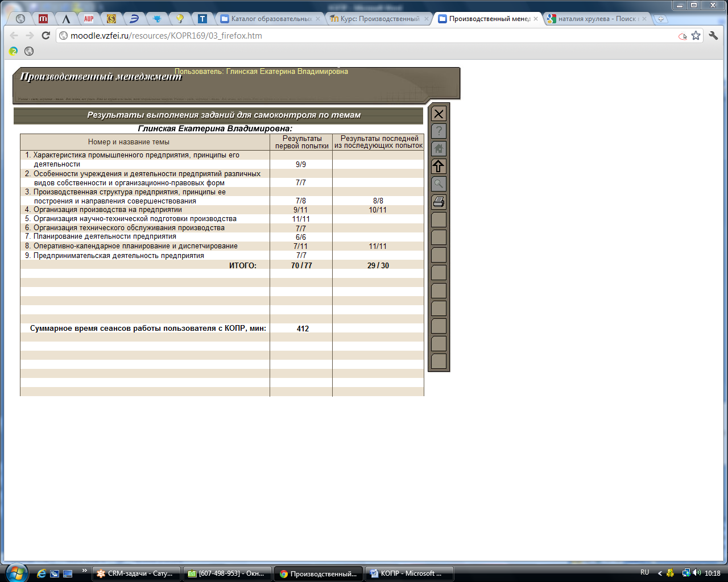The height and width of the screenshot is (582, 728).
Task: Click topic '8. Оперативно-календарное планирование и диспетчирование'
Action: coord(131,246)
